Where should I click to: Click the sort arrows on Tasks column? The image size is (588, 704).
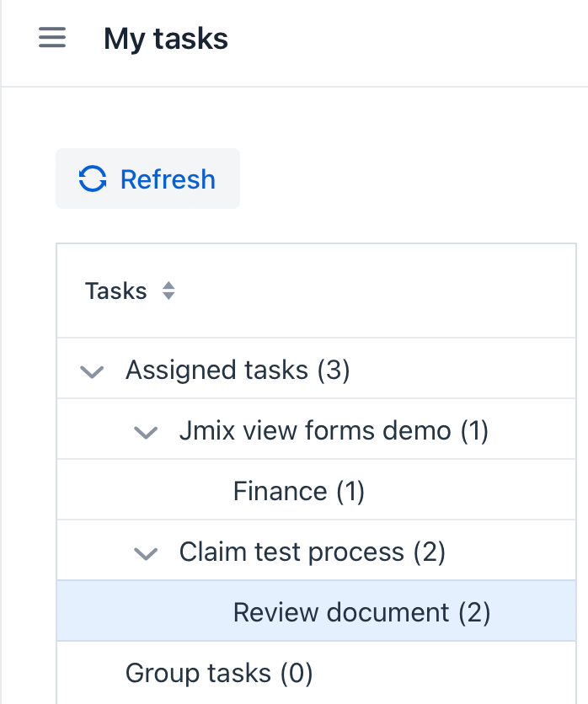pyautogui.click(x=168, y=291)
